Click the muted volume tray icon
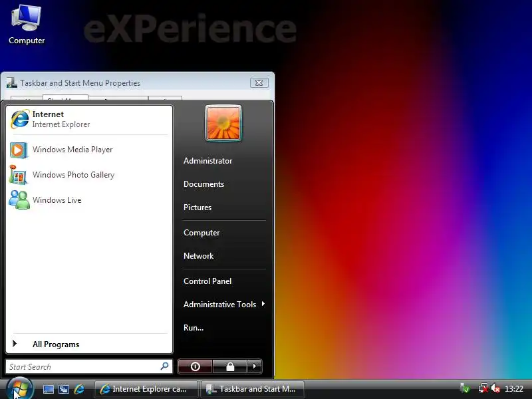The width and height of the screenshot is (532, 399). (x=495, y=388)
